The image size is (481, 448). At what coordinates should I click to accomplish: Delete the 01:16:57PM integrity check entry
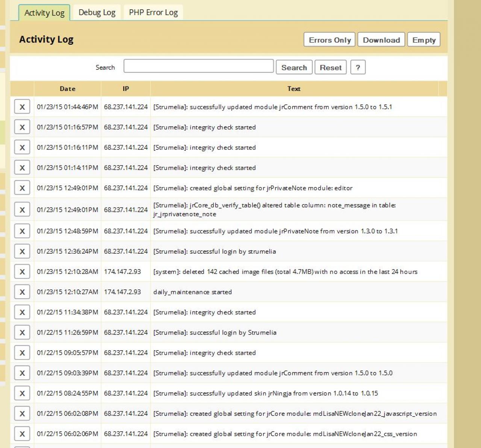point(22,127)
